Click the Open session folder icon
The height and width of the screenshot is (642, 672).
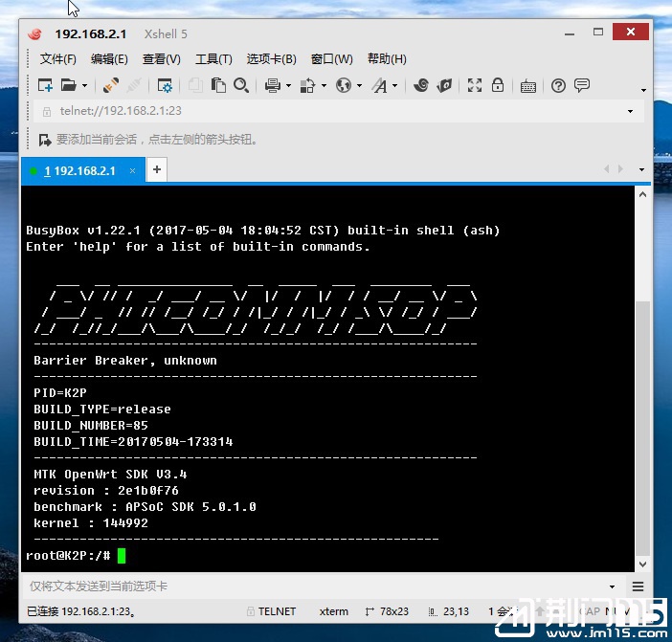tap(69, 85)
